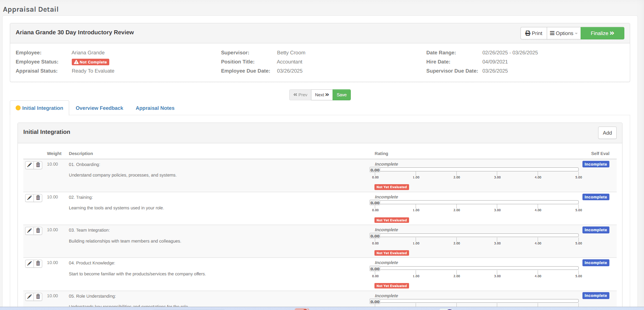644x310 pixels.
Task: Select the Initial Integration tab
Action: [x=42, y=108]
